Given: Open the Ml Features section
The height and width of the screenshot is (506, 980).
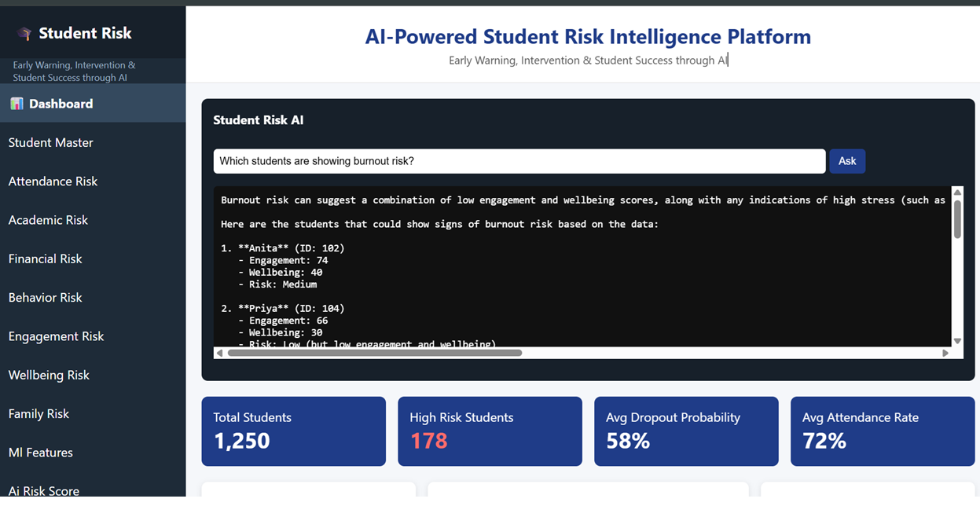Looking at the screenshot, I should (40, 452).
